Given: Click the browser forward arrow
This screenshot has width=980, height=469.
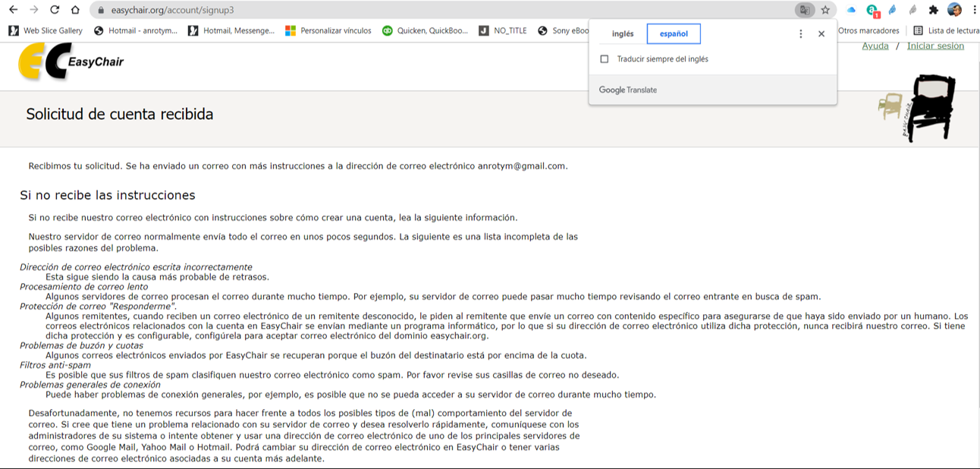Looking at the screenshot, I should tap(33, 10).
